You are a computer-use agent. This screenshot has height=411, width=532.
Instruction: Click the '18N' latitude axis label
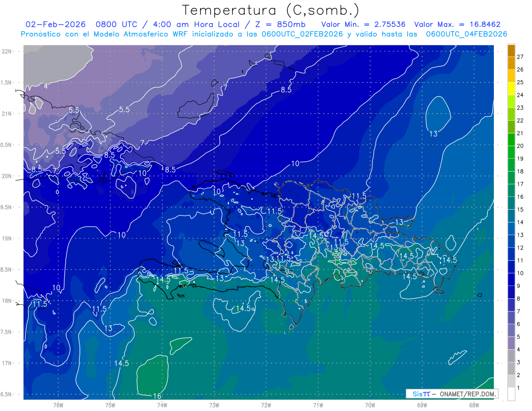[7, 301]
